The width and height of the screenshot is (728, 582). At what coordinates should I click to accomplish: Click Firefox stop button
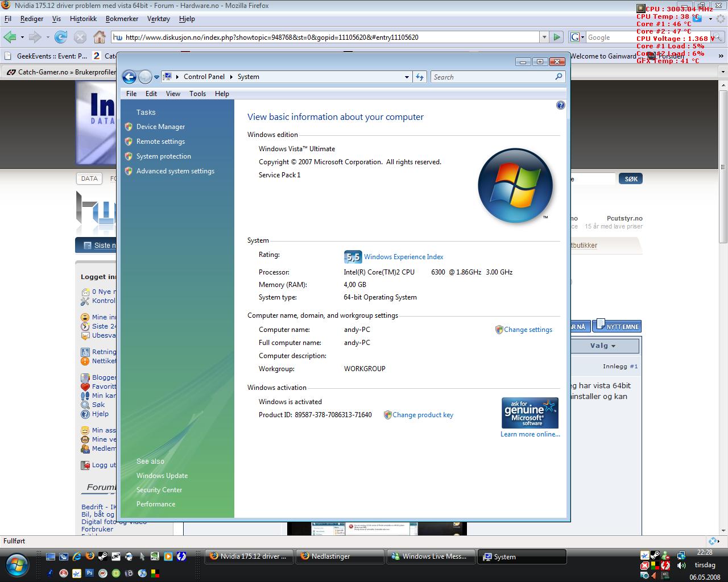[x=80, y=37]
